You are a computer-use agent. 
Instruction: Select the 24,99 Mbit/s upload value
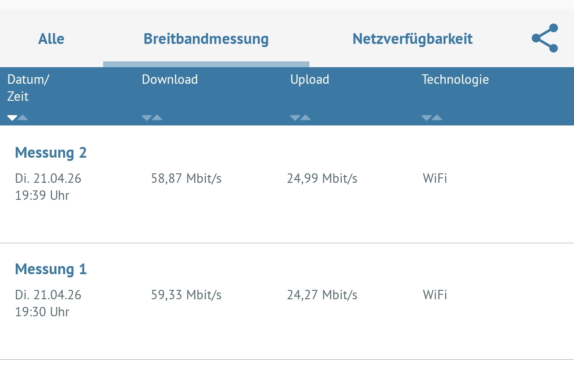coord(322,179)
